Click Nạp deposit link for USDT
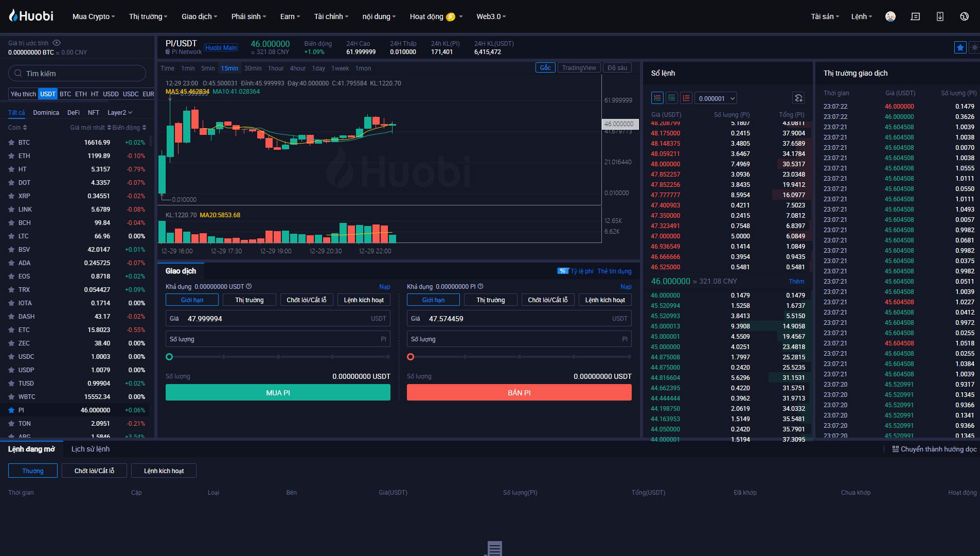This screenshot has height=556, width=980. tap(385, 286)
